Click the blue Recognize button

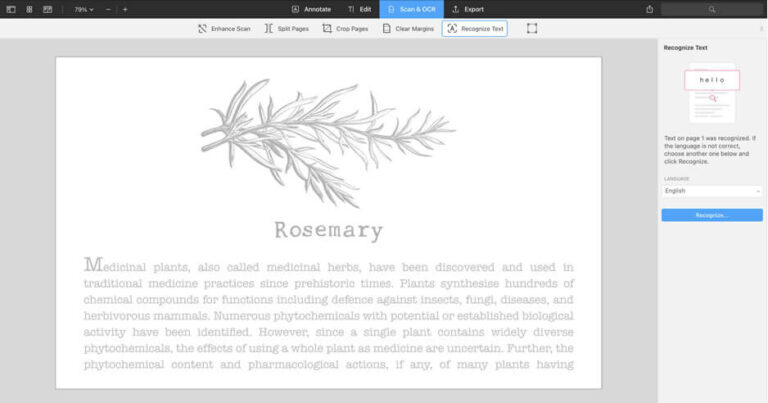712,215
